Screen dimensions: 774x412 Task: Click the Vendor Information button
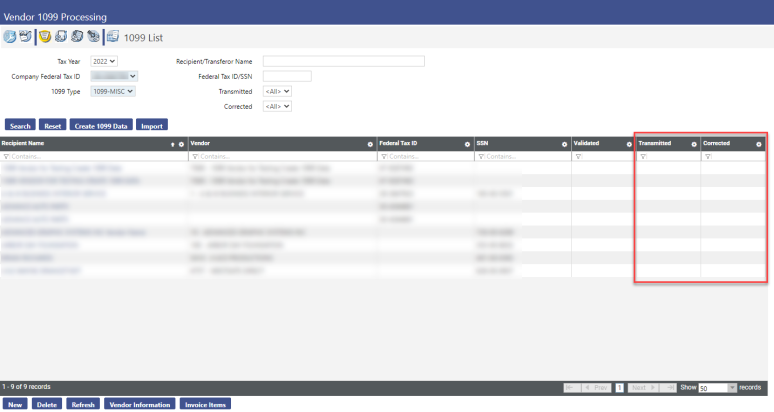coord(138,405)
